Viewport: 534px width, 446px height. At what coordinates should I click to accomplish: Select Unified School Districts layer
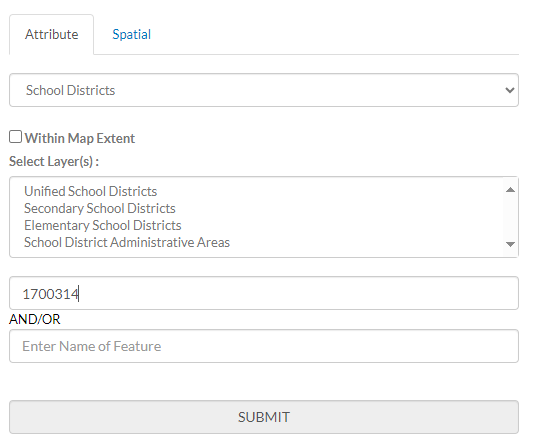click(91, 191)
